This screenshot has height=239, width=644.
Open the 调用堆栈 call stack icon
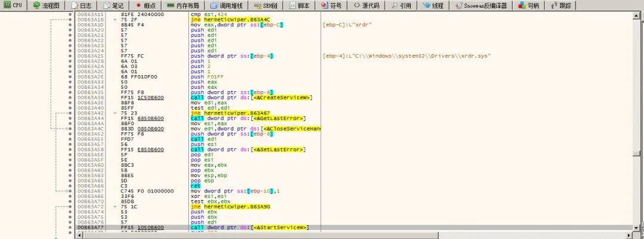point(213,5)
